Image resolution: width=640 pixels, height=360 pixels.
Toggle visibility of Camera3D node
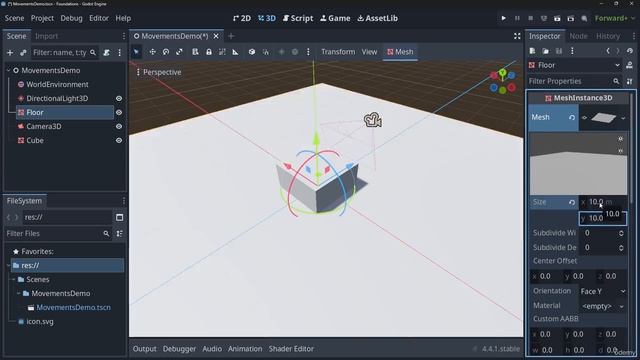click(x=119, y=127)
